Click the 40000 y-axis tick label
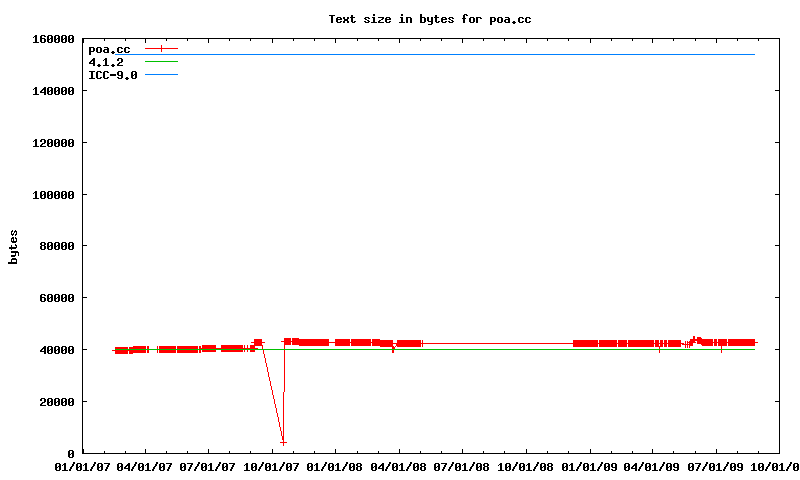 tap(57, 350)
